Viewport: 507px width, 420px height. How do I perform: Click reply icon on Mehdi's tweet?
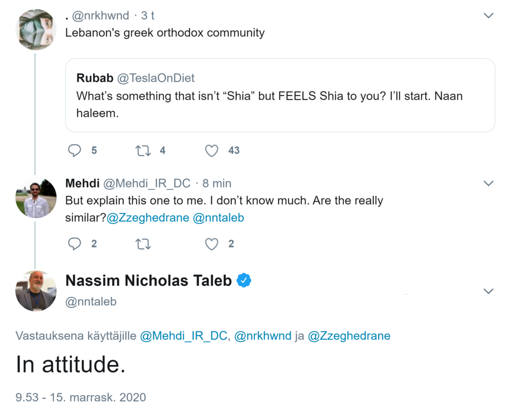coord(75,244)
